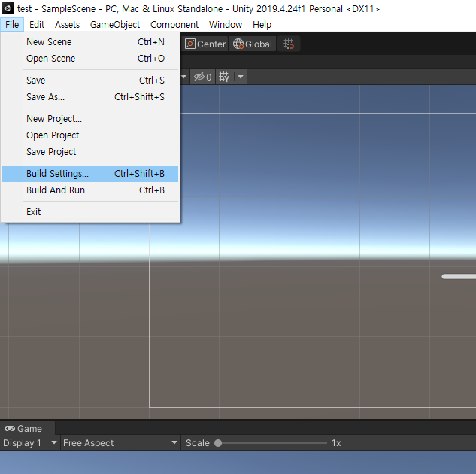This screenshot has width=476, height=474.
Task: Select Build And Run entry
Action: (90, 190)
